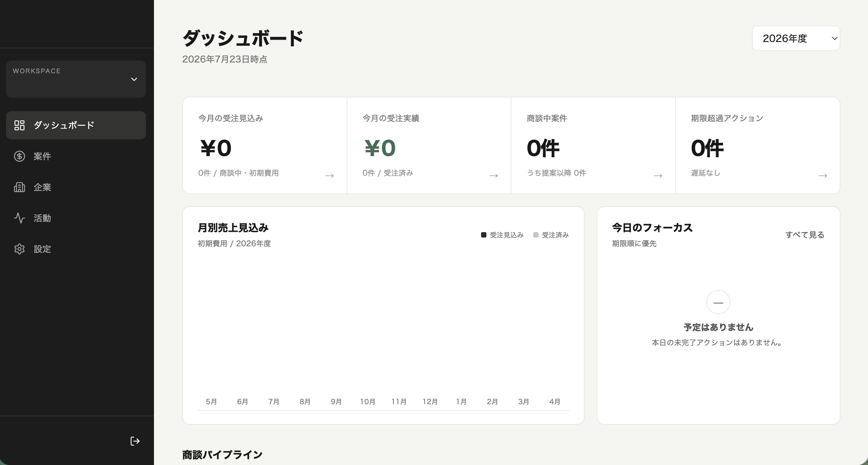Click the 0件 / 受注済み text

pyautogui.click(x=388, y=173)
